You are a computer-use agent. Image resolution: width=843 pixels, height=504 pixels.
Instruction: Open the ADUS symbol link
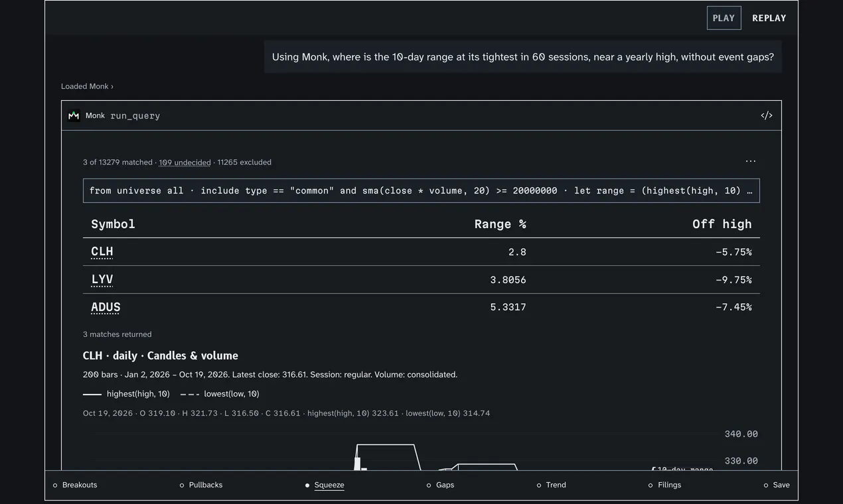pos(106,308)
